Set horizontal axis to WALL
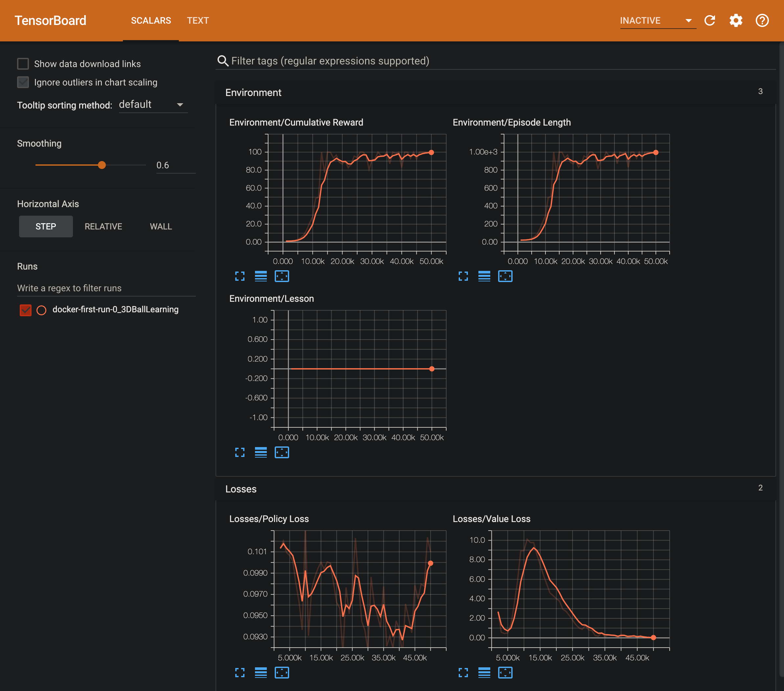Viewport: 784px width, 691px height. click(x=161, y=226)
